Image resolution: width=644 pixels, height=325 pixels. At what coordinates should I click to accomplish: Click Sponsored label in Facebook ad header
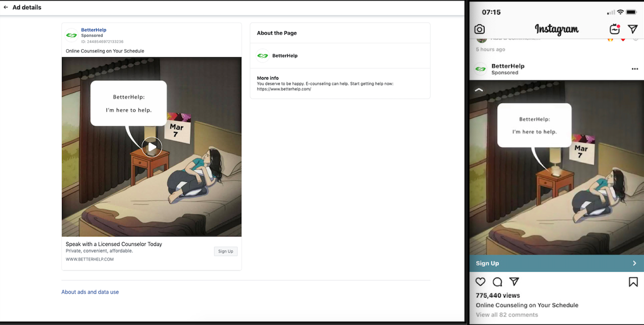tap(92, 36)
